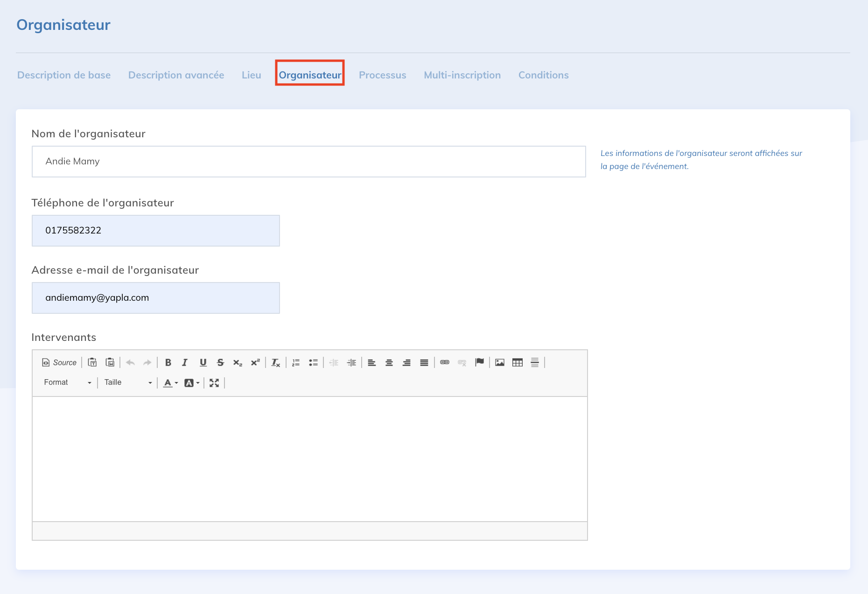868x594 pixels.
Task: Toggle strikethrough formatting
Action: (220, 362)
